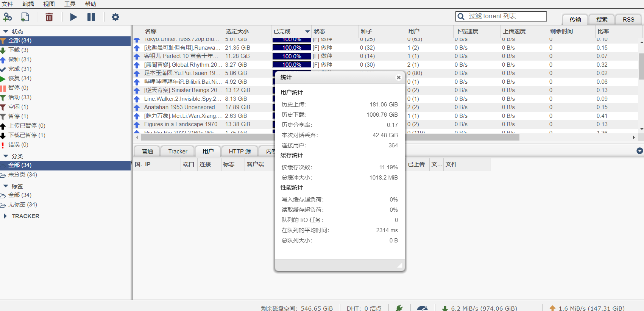Click the pause toolbar icon
This screenshot has height=311, width=644.
(91, 17)
